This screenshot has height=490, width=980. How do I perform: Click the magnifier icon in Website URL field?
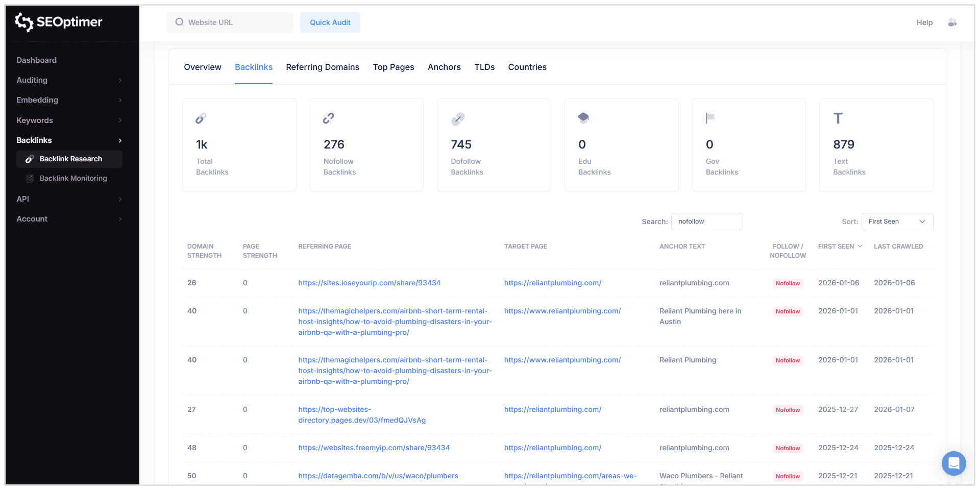179,22
